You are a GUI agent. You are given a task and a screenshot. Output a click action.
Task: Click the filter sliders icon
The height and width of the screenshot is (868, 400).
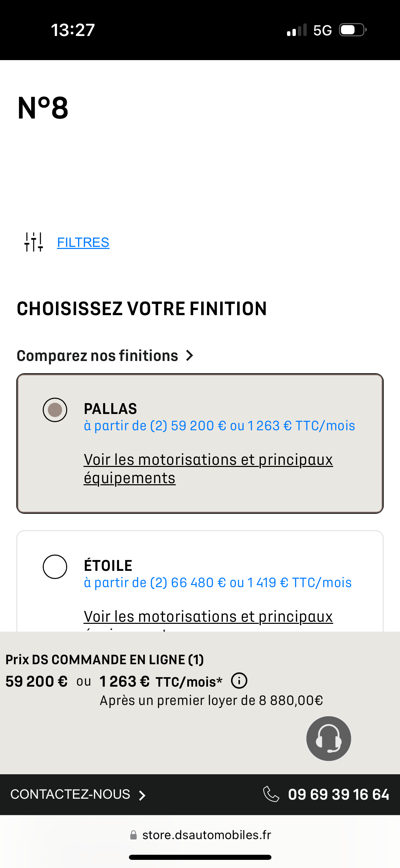[x=34, y=242]
